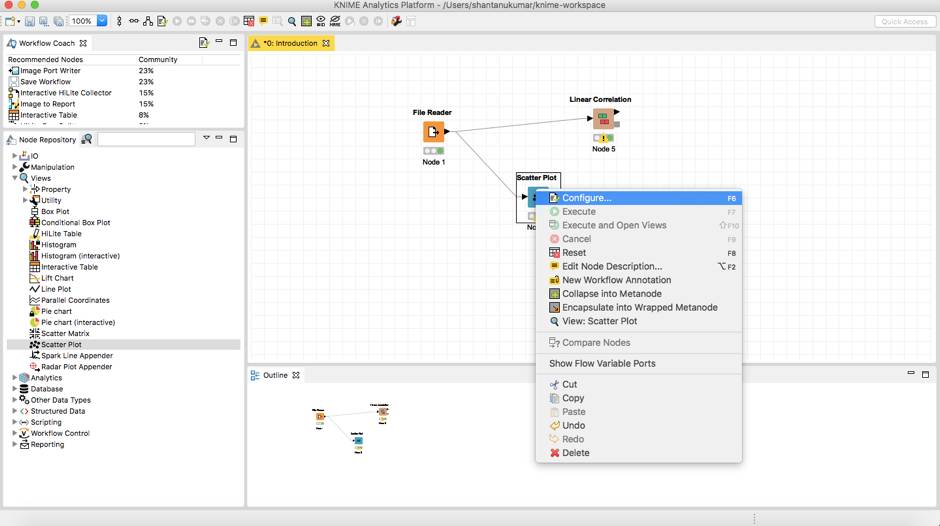The width and height of the screenshot is (940, 526).
Task: Select Save Workflow recommended node
Action: click(46, 82)
